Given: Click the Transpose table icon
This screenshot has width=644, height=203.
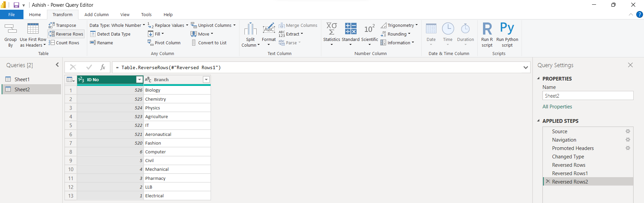Looking at the screenshot, I should click(x=52, y=25).
